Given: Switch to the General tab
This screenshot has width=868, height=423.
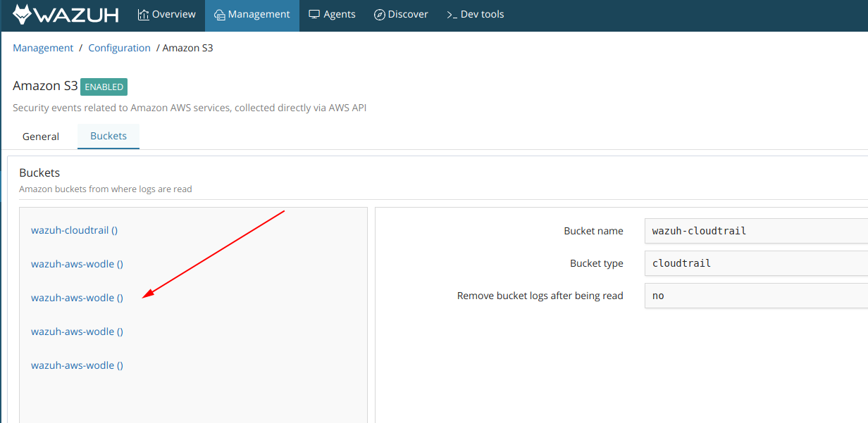Looking at the screenshot, I should (x=40, y=136).
